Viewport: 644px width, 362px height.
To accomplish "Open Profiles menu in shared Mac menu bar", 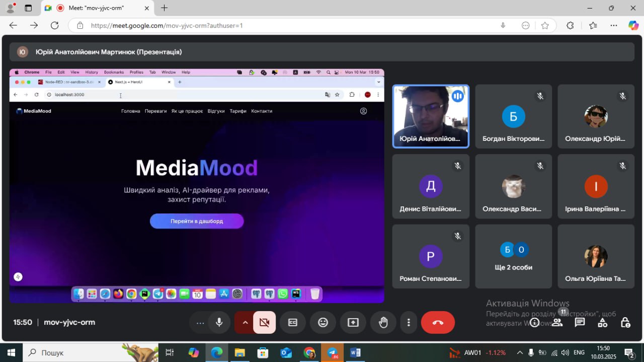I will 136,73.
